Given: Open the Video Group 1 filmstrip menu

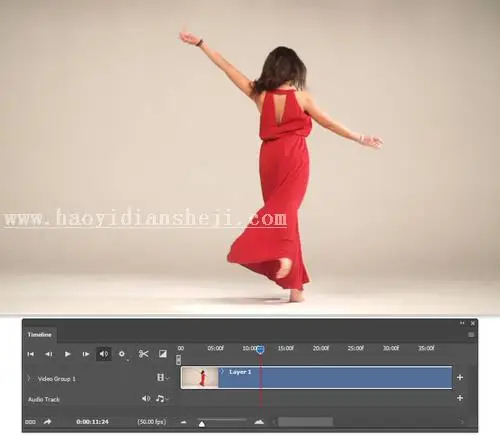Looking at the screenshot, I should [162, 377].
